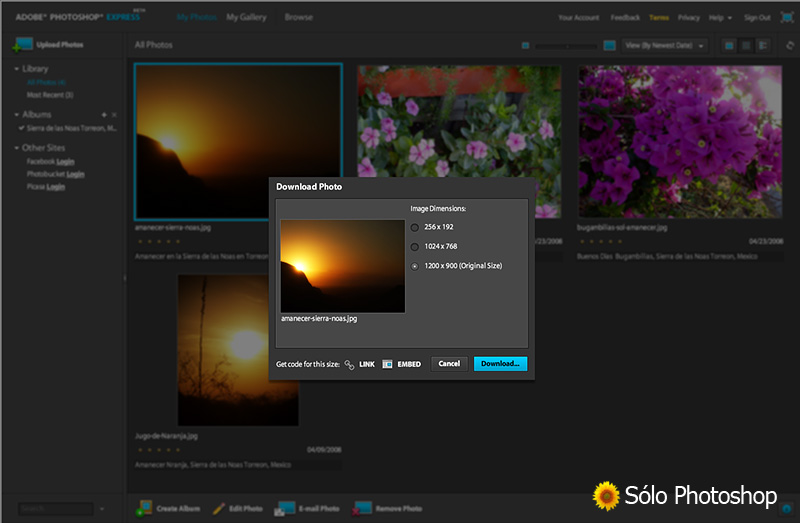Image resolution: width=800 pixels, height=523 pixels.
Task: Click the star rating under bugambilias-sol-amanecer.jpg
Action: coord(601,241)
